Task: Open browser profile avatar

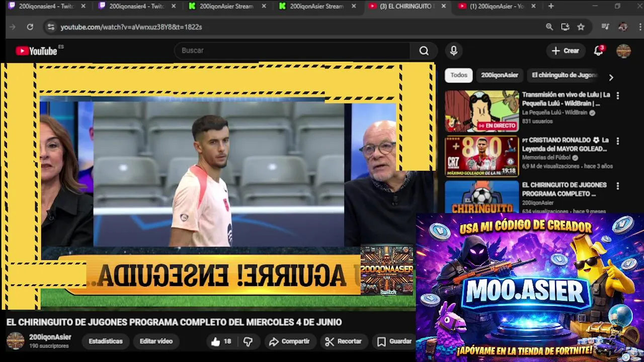Action: [623, 27]
